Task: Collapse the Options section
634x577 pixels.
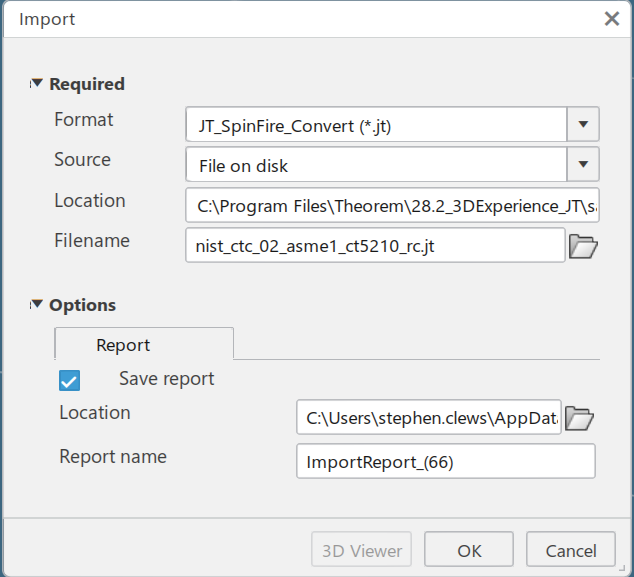Action: [36, 304]
